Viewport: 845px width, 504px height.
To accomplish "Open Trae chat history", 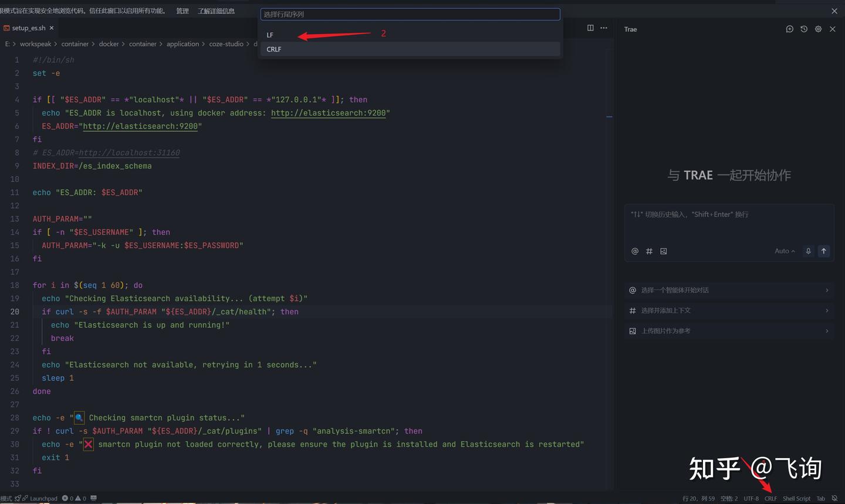I will tap(804, 29).
